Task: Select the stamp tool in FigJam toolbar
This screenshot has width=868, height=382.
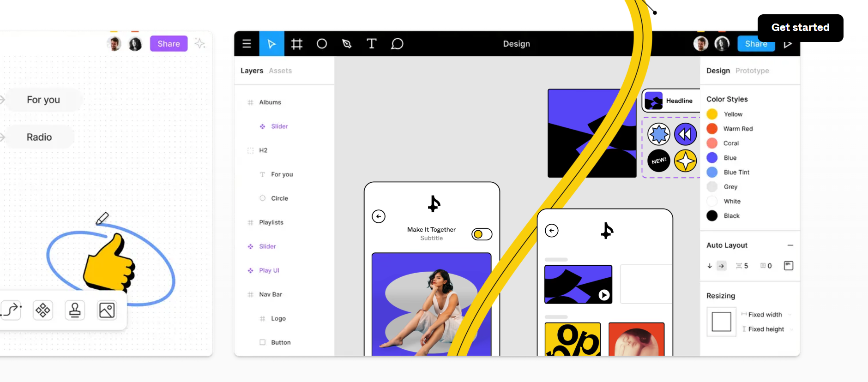Action: (x=75, y=310)
